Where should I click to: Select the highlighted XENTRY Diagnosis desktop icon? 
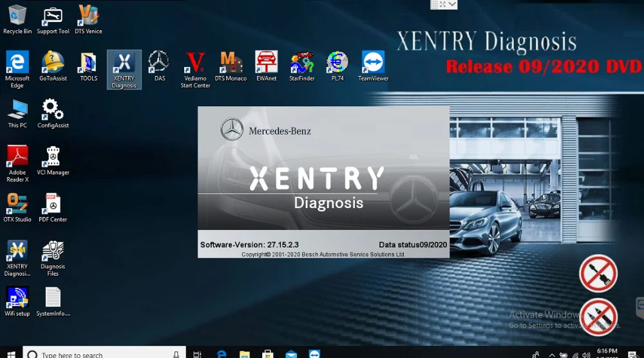point(124,70)
